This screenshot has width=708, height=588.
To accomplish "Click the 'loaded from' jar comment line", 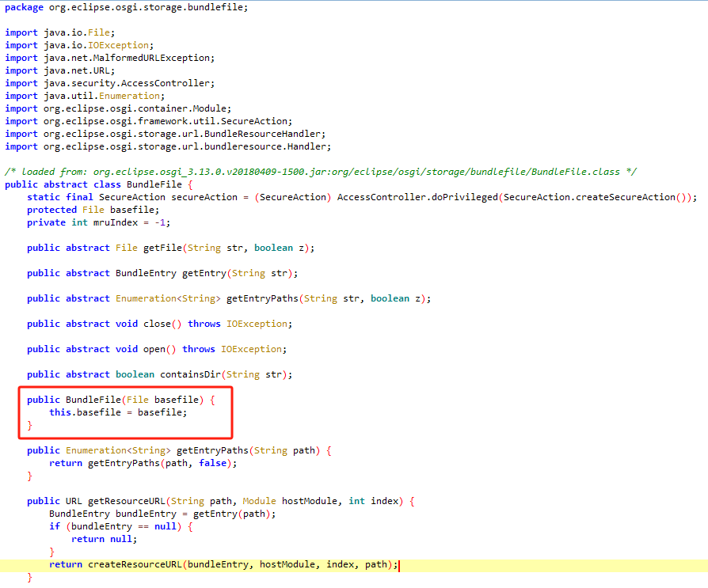I will coord(321,172).
